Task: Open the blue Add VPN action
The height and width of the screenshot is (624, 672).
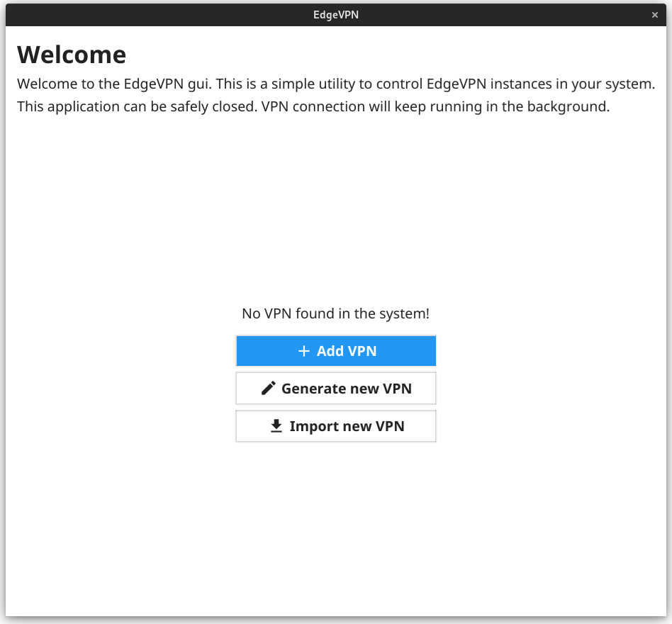Action: pos(336,350)
